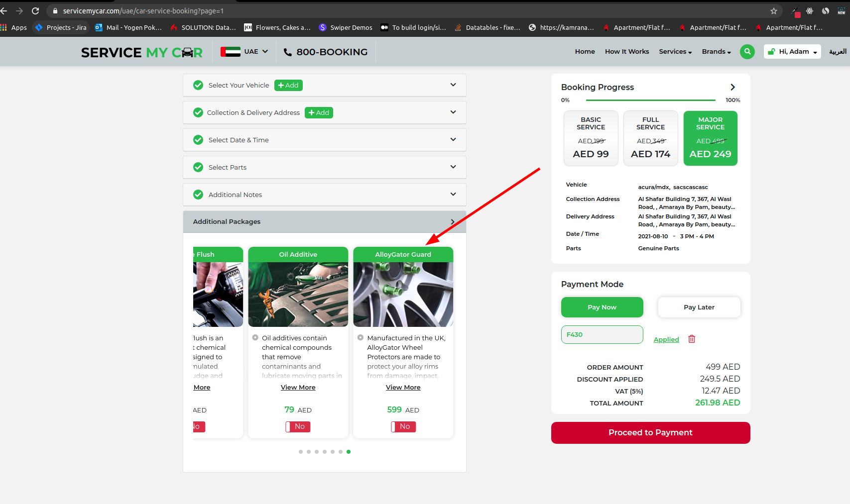Go back using browser back arrow
This screenshot has width=850, height=504.
point(4,11)
